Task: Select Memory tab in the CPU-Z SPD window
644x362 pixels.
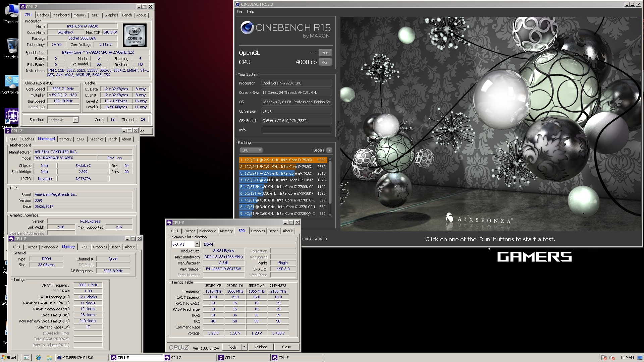Action: [226, 231]
